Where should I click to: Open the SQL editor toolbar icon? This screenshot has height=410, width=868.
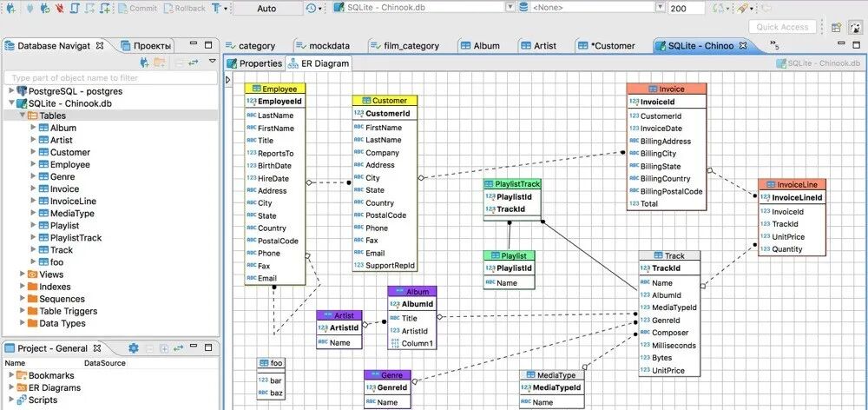coord(75,9)
